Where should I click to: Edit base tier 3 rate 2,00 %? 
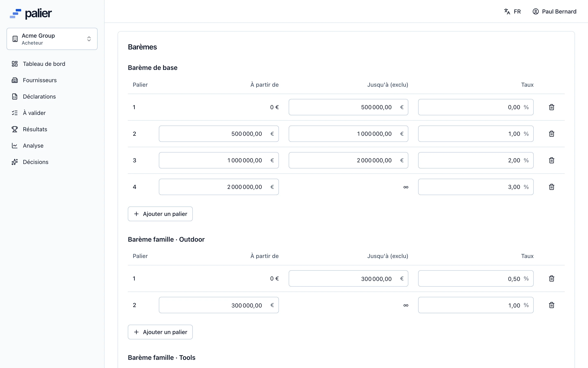tap(476, 160)
